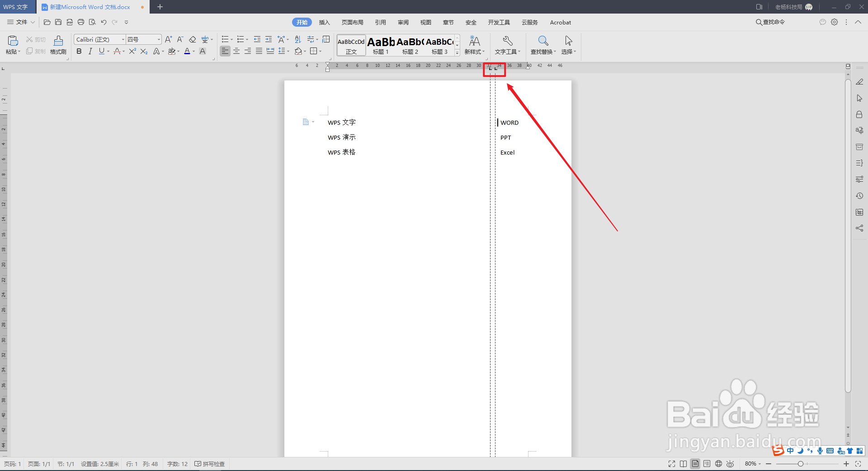Click the distributed alignment icon
This screenshot has width=868, height=471.
tap(270, 51)
